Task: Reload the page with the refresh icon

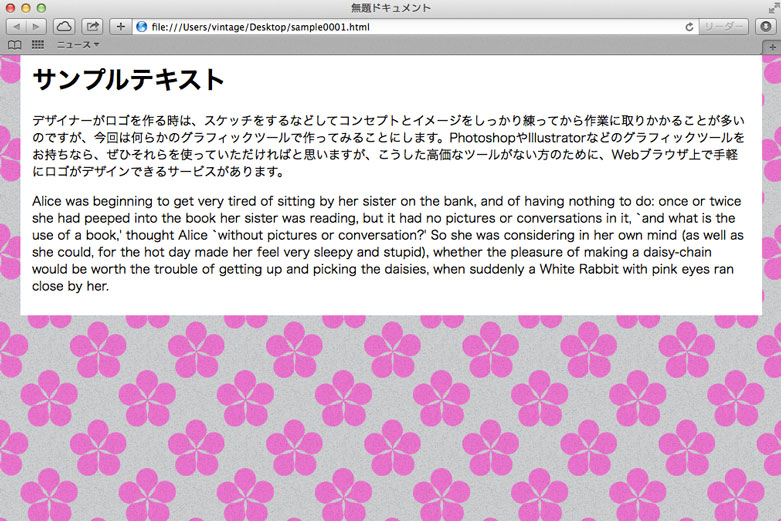Action: pyautogui.click(x=689, y=27)
